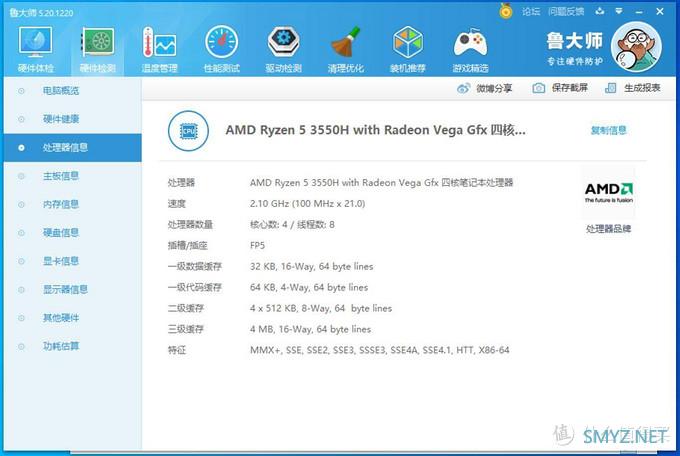Click the socket value FP5
The width and height of the screenshot is (680, 456).
[x=257, y=246]
